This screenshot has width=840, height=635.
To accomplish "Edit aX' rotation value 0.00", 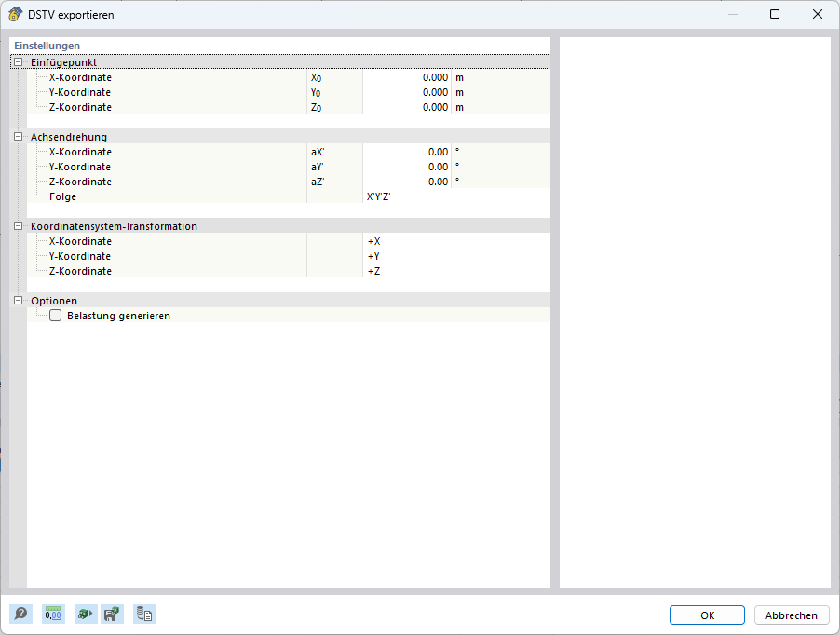I will pos(407,152).
